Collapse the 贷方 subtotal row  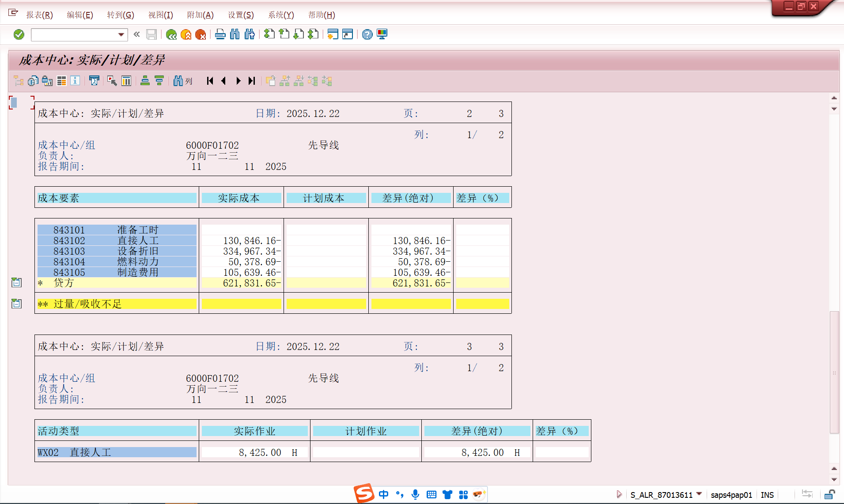[16, 282]
